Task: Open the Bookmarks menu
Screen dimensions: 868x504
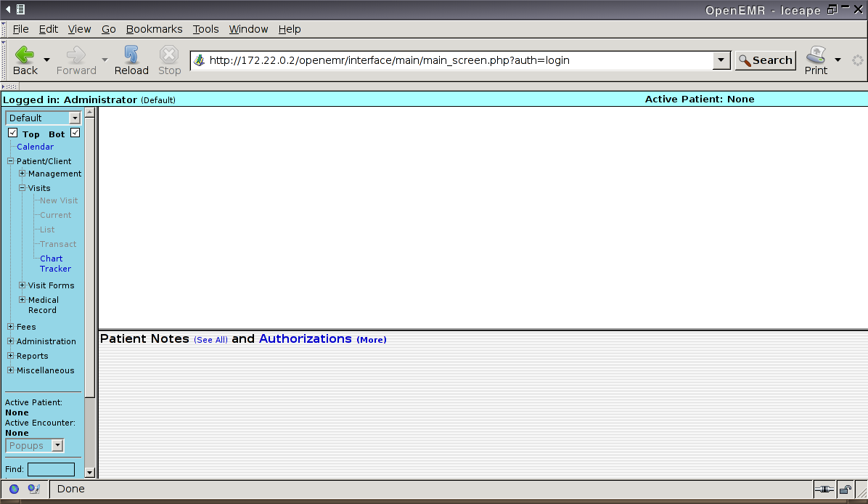Action: point(154,29)
